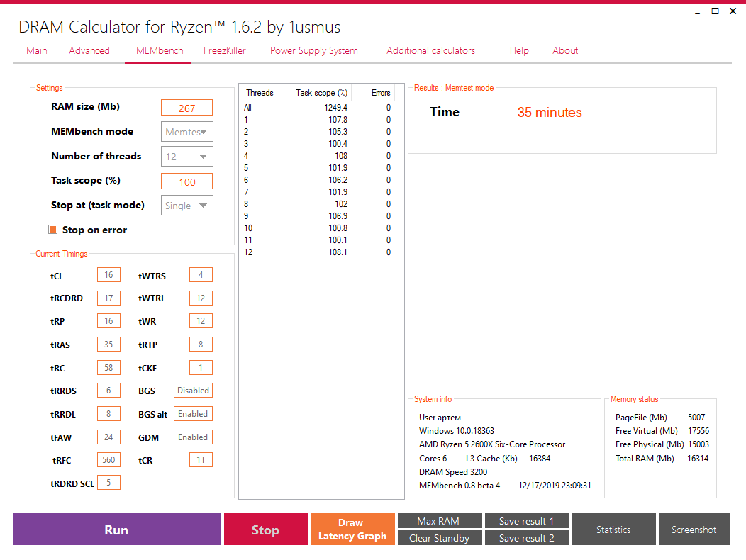
Task: Click the GDM Enabled field
Action: [193, 437]
